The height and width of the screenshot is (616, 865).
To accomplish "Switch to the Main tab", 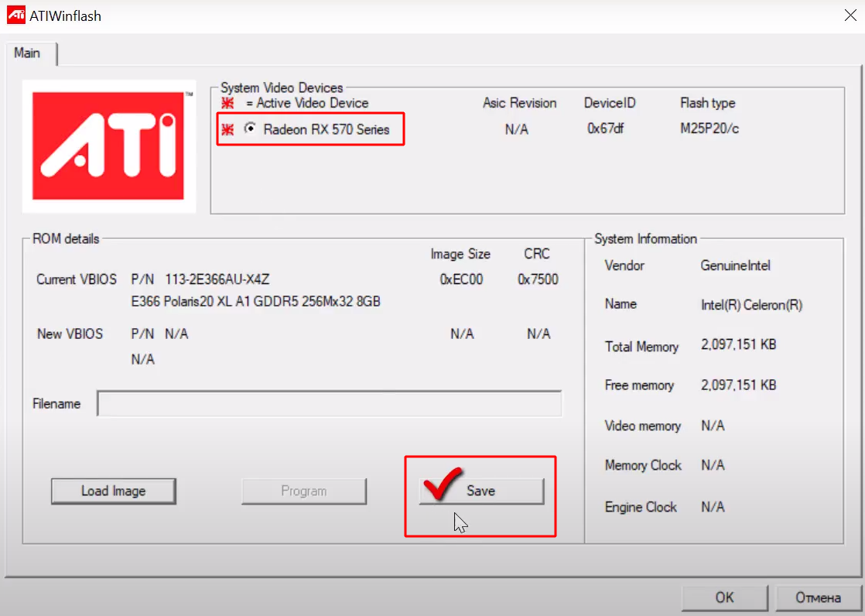I will (x=28, y=53).
